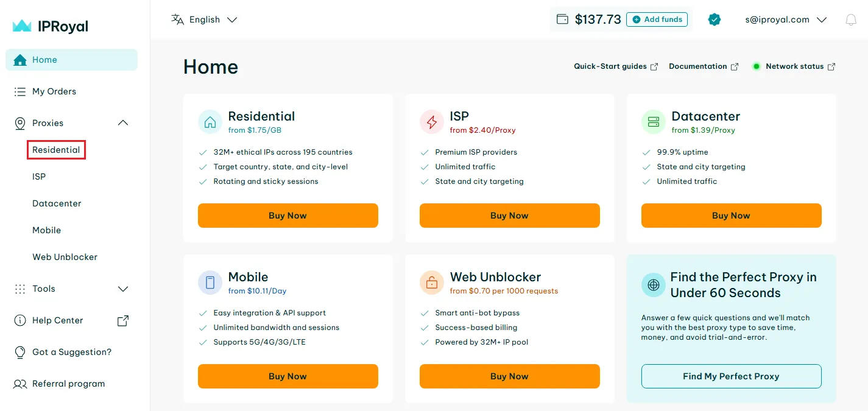Click the Residential house icon on card
The width and height of the screenshot is (868, 411).
pyautogui.click(x=210, y=122)
